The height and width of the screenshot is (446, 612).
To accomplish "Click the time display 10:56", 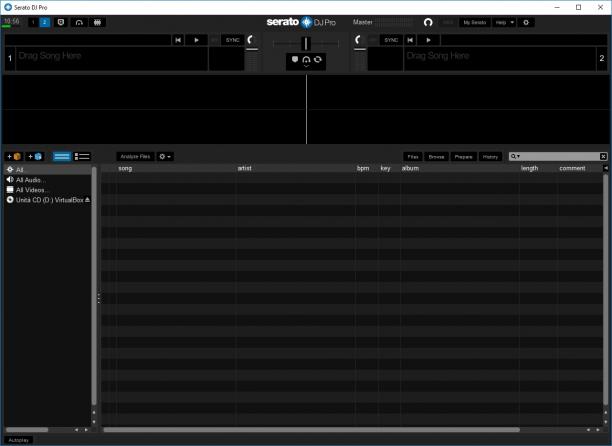I will [x=12, y=21].
